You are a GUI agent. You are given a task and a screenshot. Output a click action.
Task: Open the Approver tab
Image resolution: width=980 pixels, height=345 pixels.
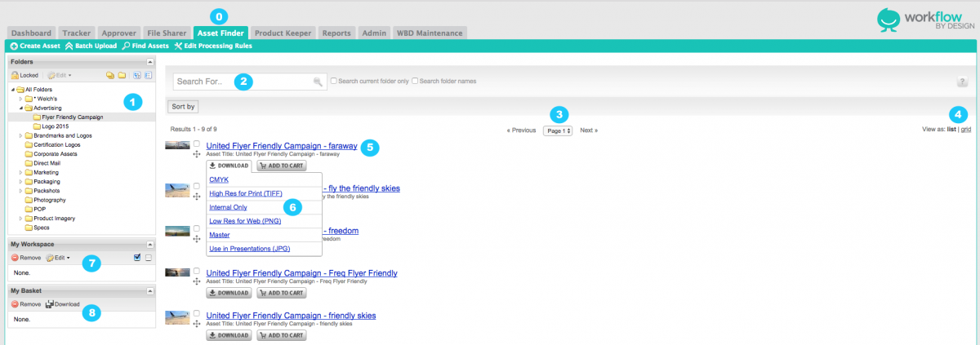pyautogui.click(x=118, y=33)
